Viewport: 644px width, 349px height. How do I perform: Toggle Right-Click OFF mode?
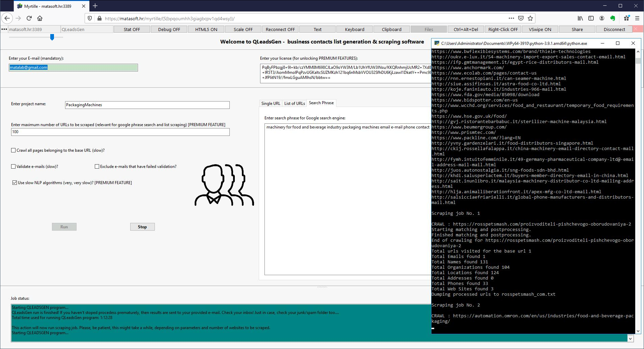[503, 29]
